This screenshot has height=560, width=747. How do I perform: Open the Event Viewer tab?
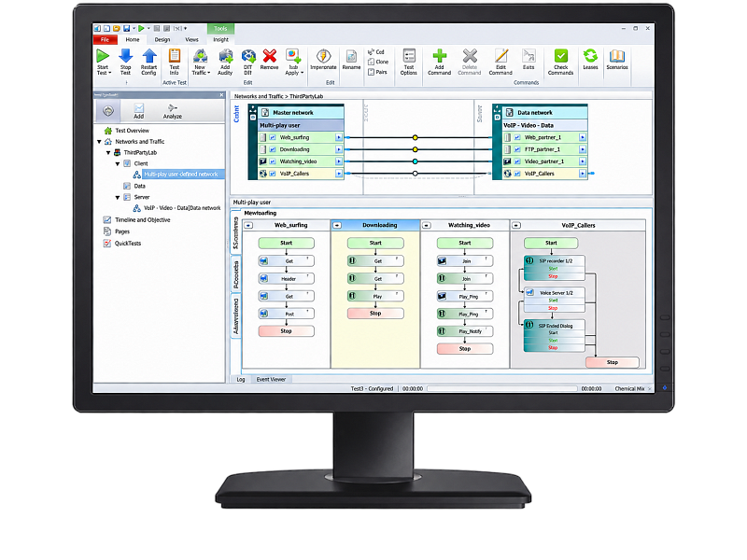(271, 380)
